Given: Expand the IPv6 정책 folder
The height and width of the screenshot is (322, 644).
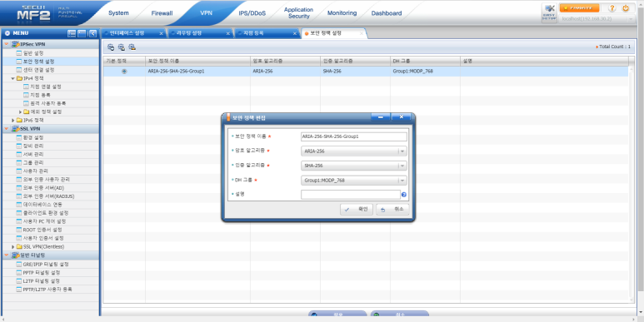Looking at the screenshot, I should coord(13,120).
